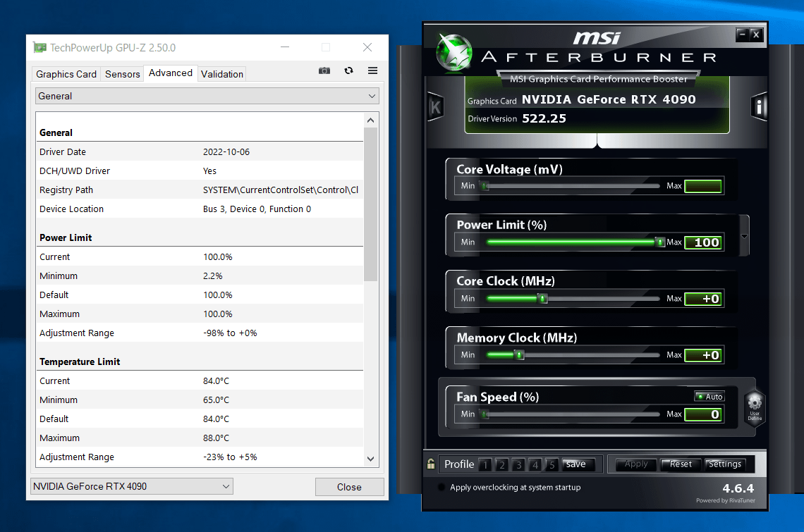
Task: Click the Memory Clock slider handle
Action: tap(519, 354)
